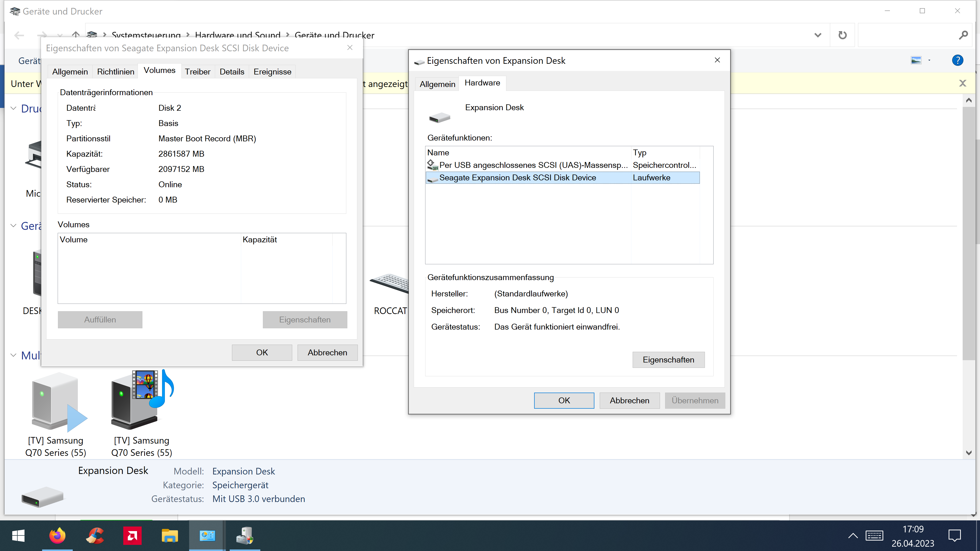
Task: Collapse the Multimedia devices group
Action: coord(13,355)
